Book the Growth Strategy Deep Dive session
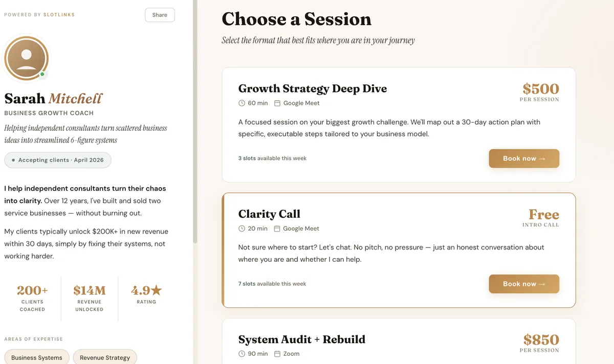 pos(524,158)
